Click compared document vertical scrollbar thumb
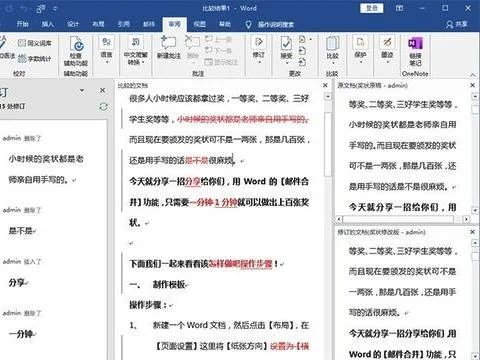 [x=328, y=144]
